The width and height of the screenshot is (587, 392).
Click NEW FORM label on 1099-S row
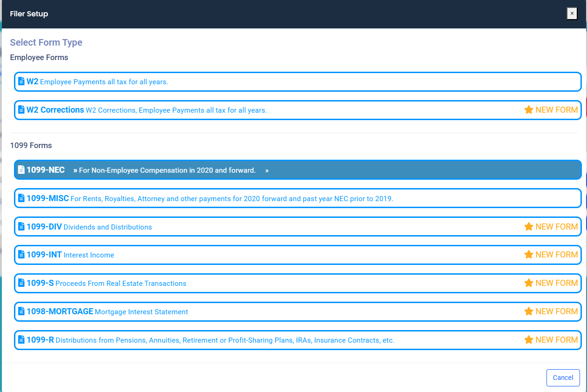(557, 283)
